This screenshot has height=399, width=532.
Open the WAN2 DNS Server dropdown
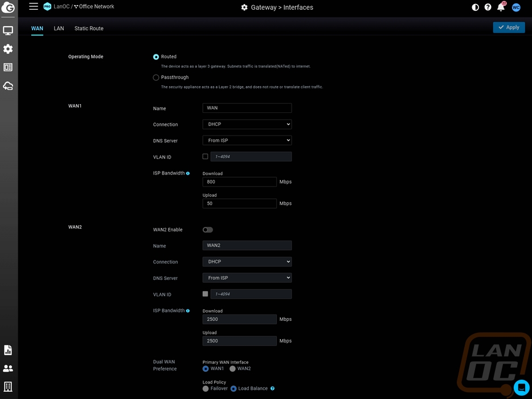[x=247, y=278]
